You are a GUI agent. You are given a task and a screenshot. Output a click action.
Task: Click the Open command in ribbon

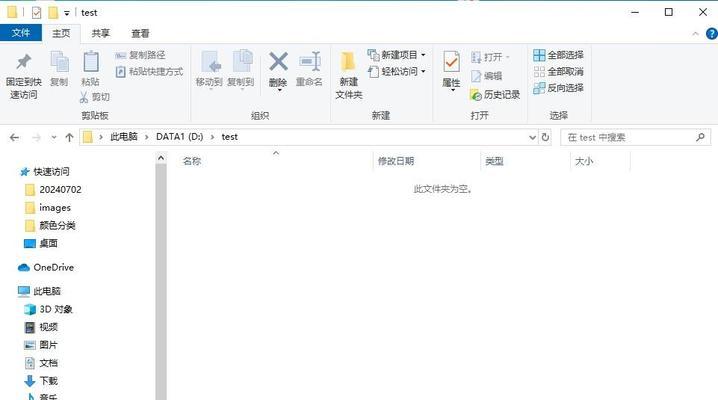tap(490, 57)
